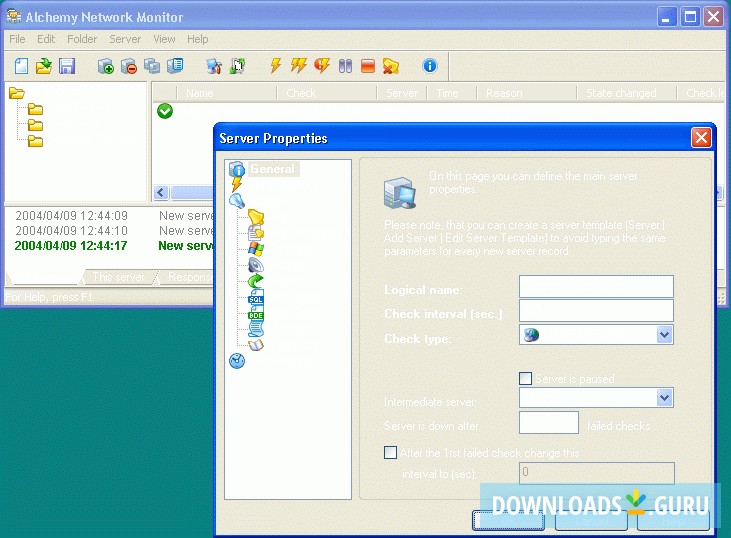
Task: Select the speaker sound item in properties tree
Action: click(255, 265)
